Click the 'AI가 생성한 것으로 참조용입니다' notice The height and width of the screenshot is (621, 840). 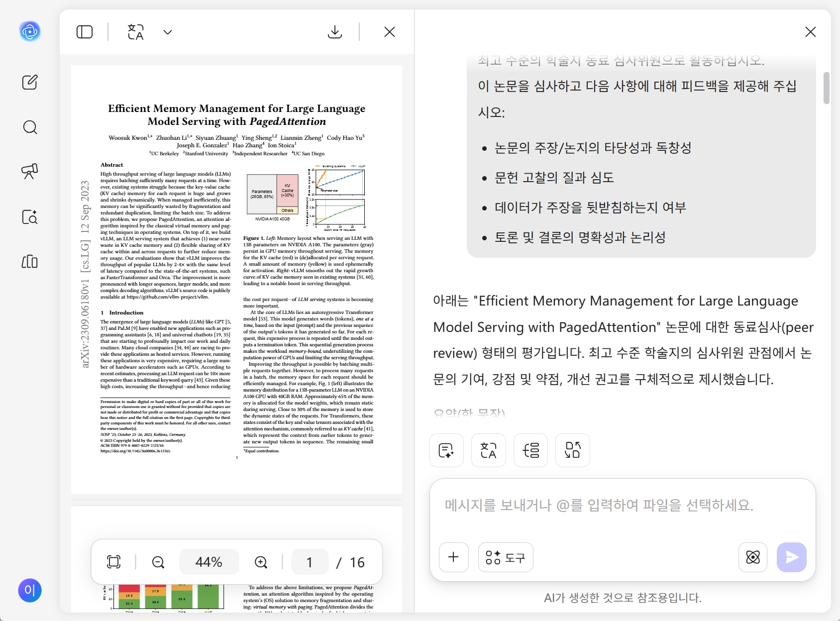(x=623, y=598)
